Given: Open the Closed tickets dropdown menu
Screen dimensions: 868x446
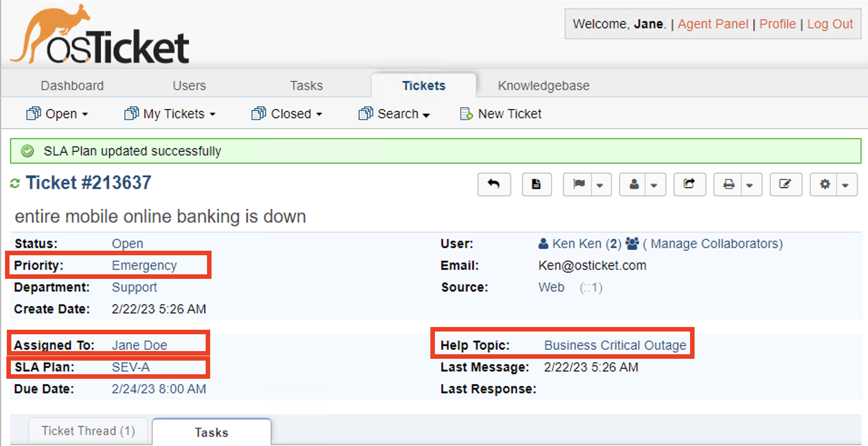Looking at the screenshot, I should coord(287,114).
